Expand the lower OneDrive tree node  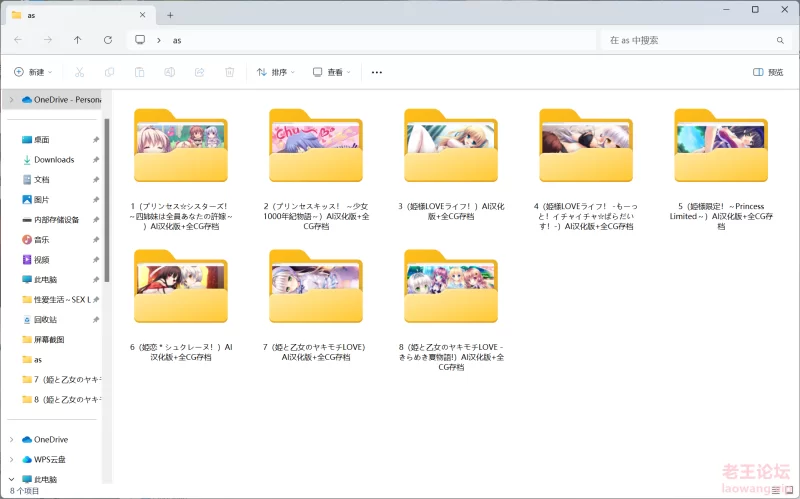[x=11, y=439]
